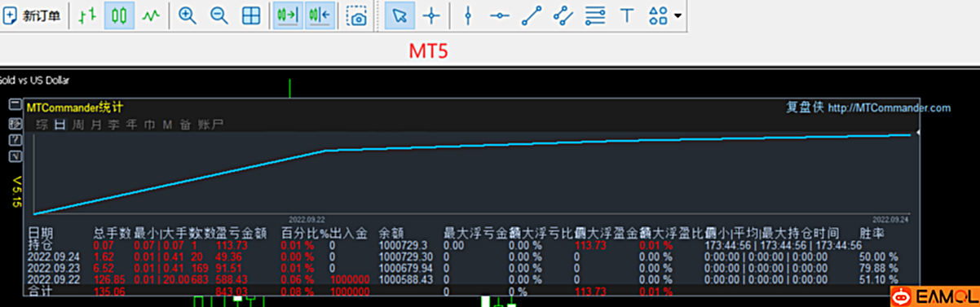
Task: Select the horizontal line drawing tool
Action: [500, 15]
